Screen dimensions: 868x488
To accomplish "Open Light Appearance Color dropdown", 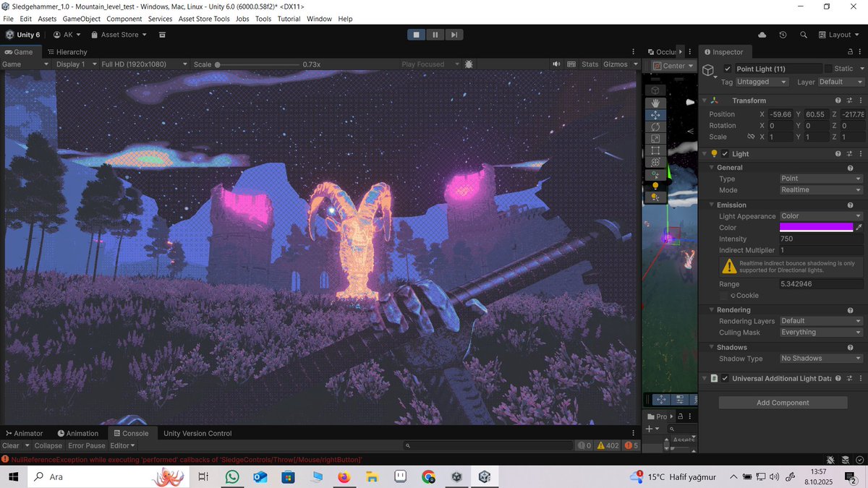I will click(x=822, y=216).
